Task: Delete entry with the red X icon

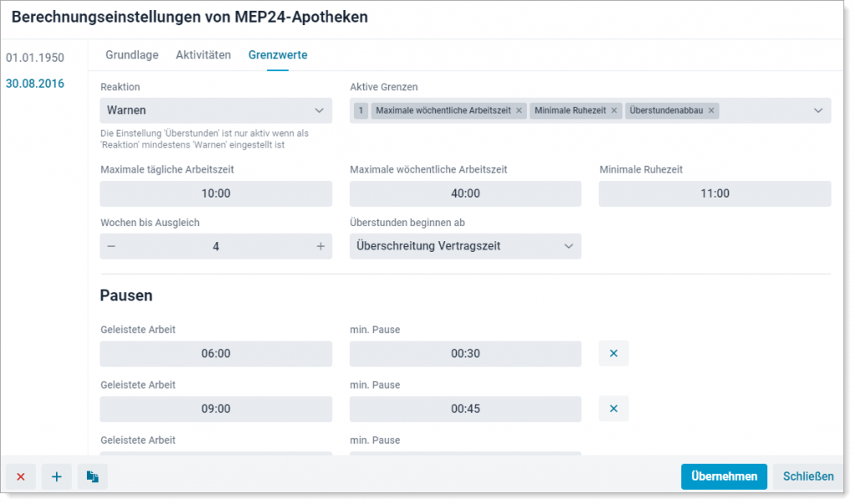Action: (21, 476)
